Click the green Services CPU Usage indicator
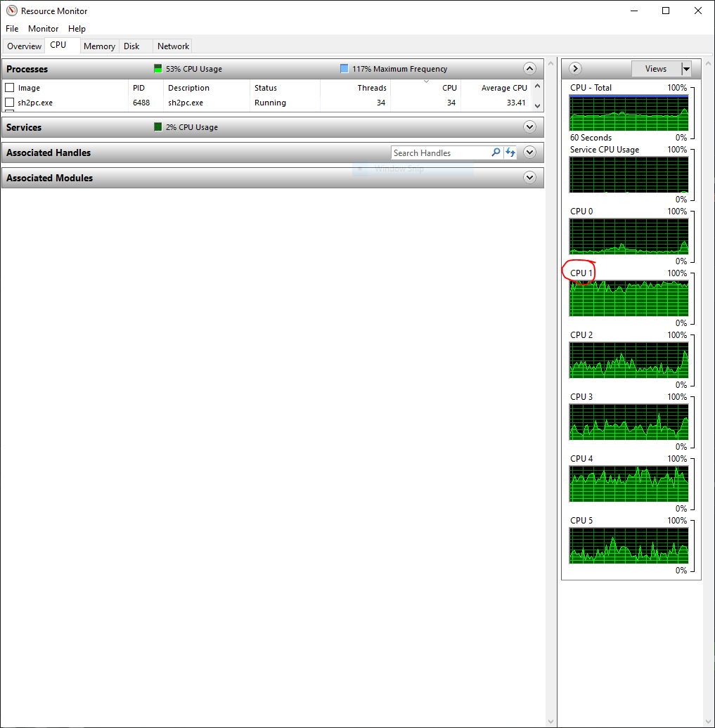Viewport: 715px width, 728px height. (158, 126)
